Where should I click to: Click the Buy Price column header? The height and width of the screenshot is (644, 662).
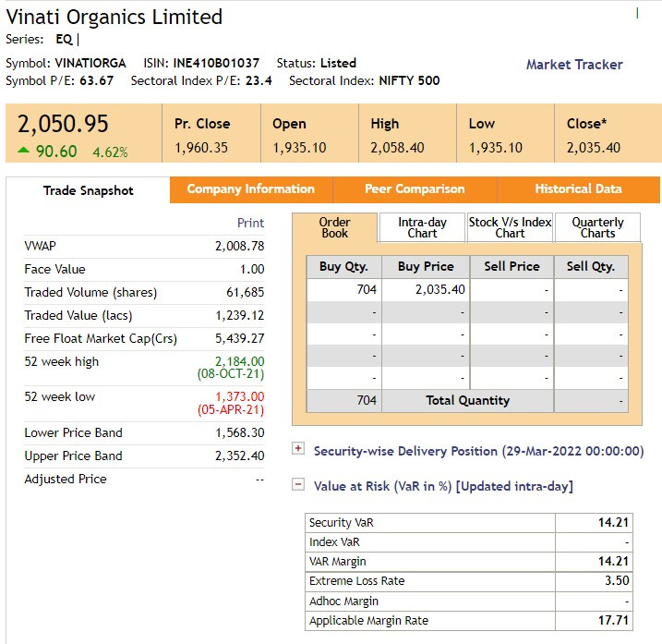pyautogui.click(x=426, y=267)
